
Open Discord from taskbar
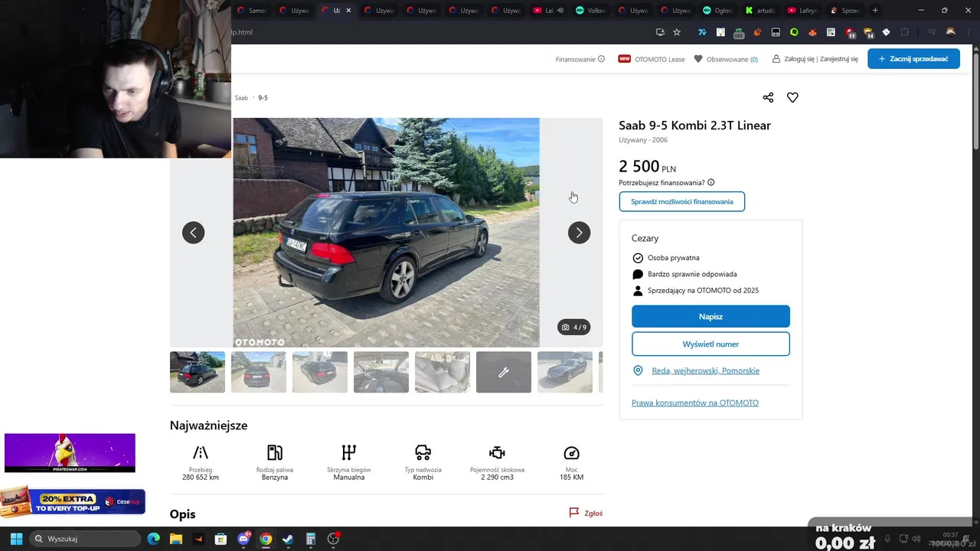pyautogui.click(x=243, y=539)
